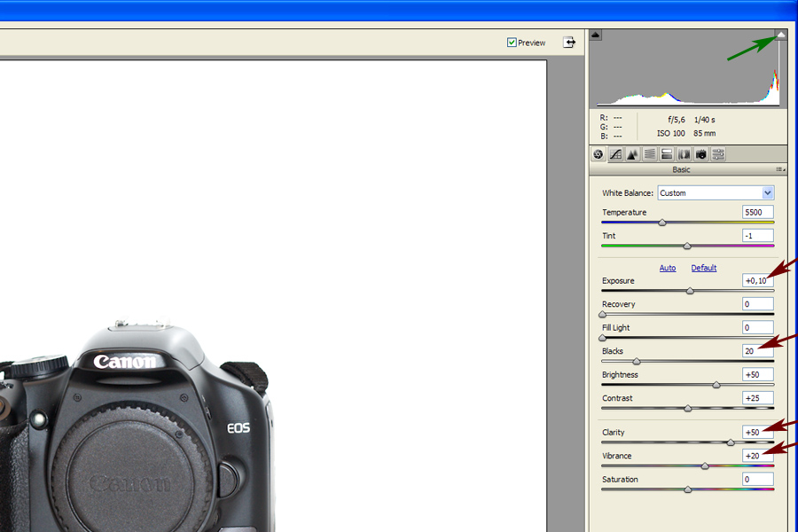Uncheck the Preview checkbox
This screenshot has width=798, height=532.
point(512,43)
